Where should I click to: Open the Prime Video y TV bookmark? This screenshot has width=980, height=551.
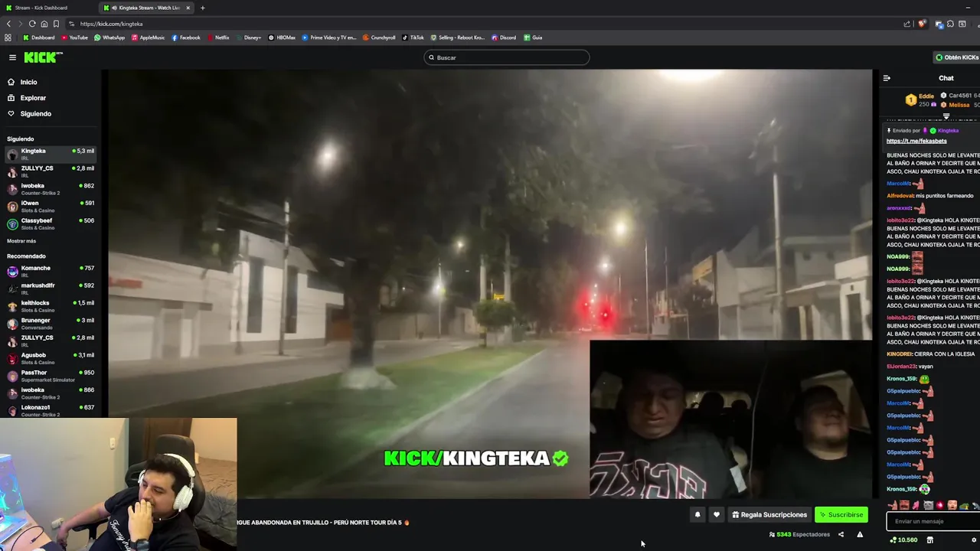[x=329, y=37]
